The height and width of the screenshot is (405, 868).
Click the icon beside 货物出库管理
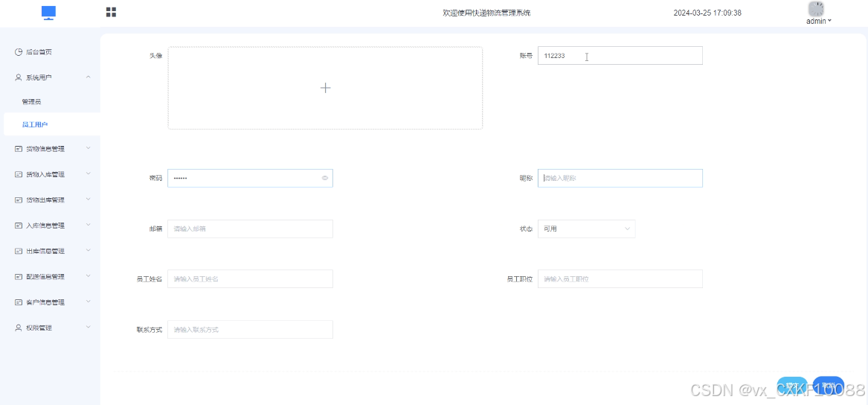point(19,200)
